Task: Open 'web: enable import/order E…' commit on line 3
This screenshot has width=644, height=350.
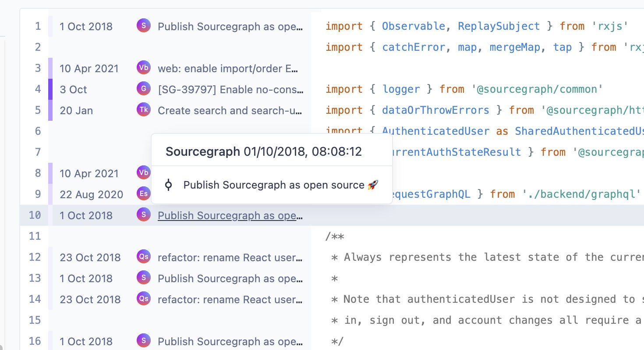Action: [228, 69]
